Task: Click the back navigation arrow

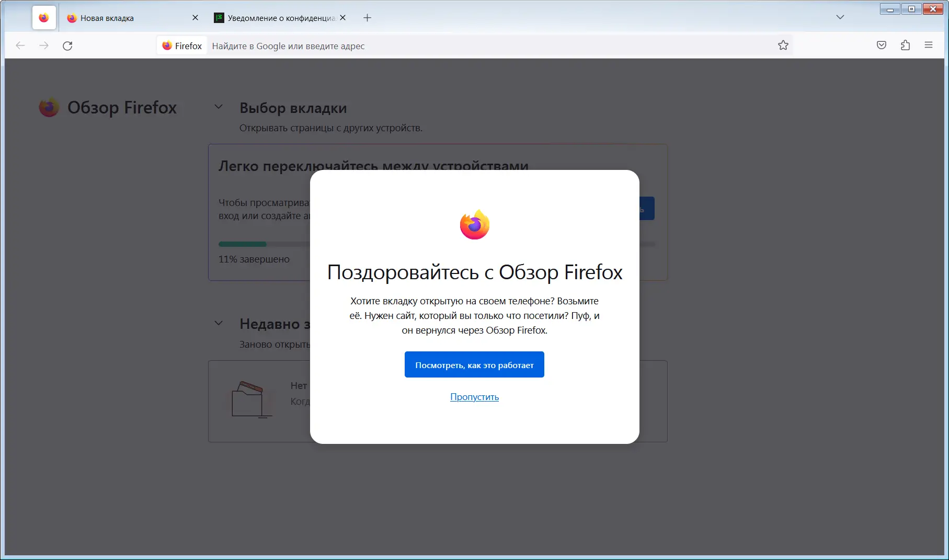Action: (x=20, y=45)
